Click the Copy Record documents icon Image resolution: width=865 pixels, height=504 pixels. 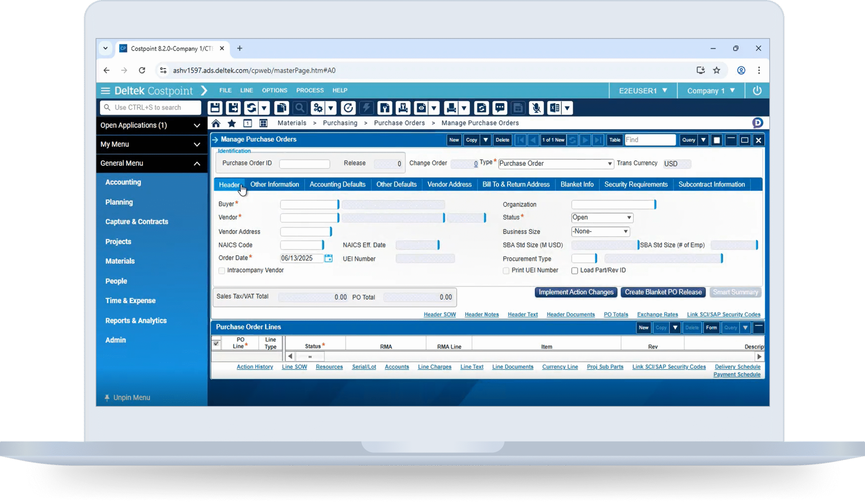(281, 108)
